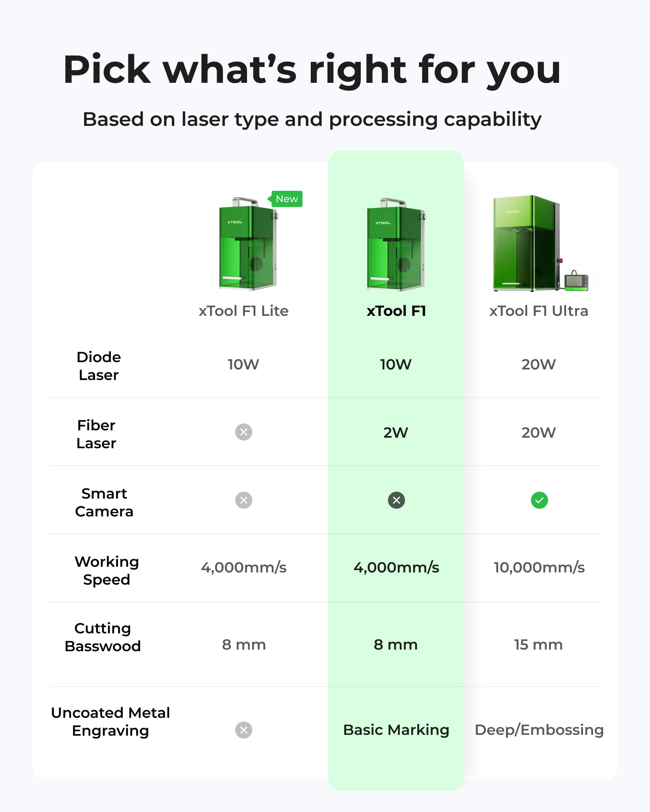Click the X icon for Uncoated Metal Engraving

pyautogui.click(x=244, y=730)
